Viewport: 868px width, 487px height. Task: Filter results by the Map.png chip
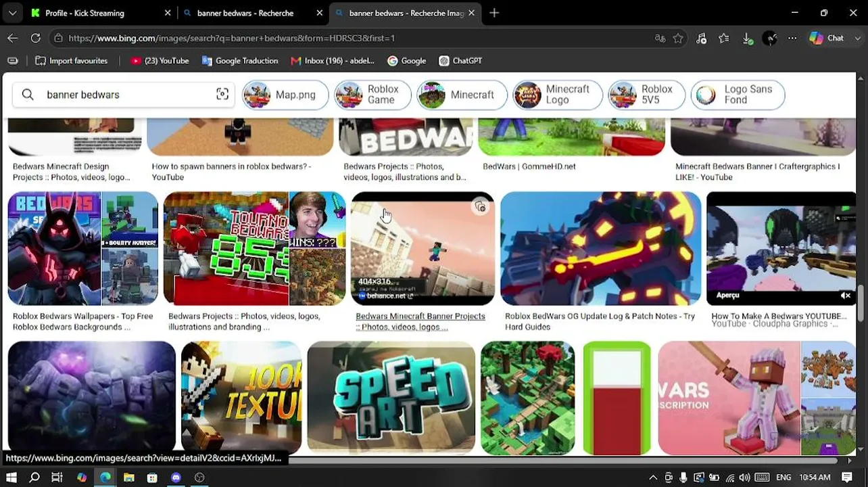point(285,95)
